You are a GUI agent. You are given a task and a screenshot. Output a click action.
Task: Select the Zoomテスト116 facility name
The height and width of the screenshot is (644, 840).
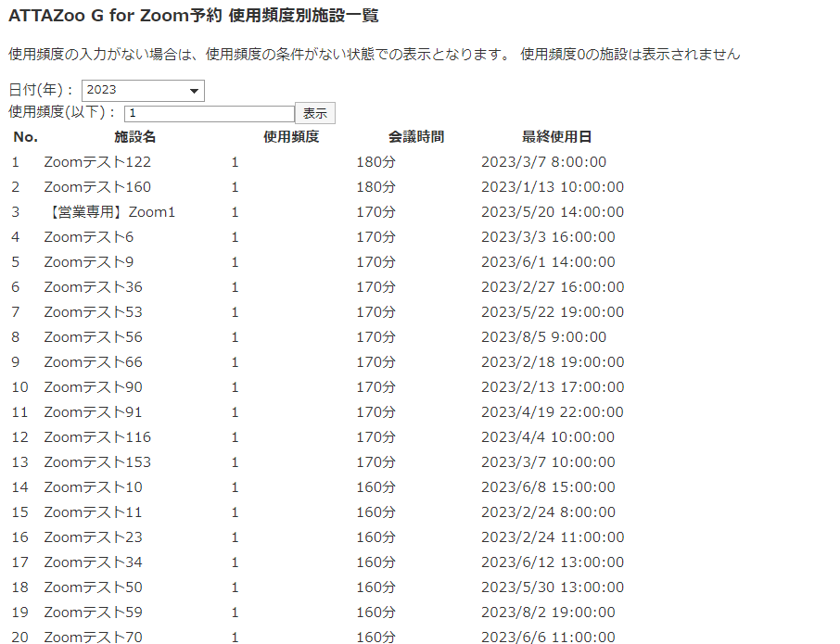(97, 437)
